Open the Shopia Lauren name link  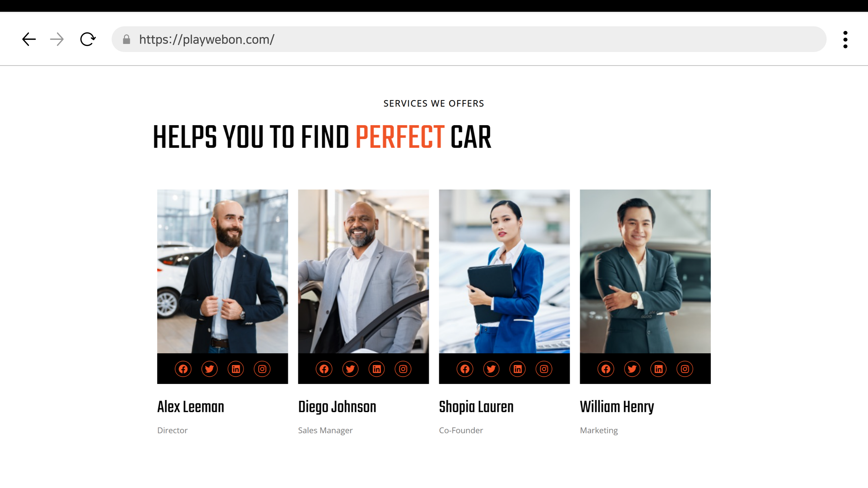[476, 407]
